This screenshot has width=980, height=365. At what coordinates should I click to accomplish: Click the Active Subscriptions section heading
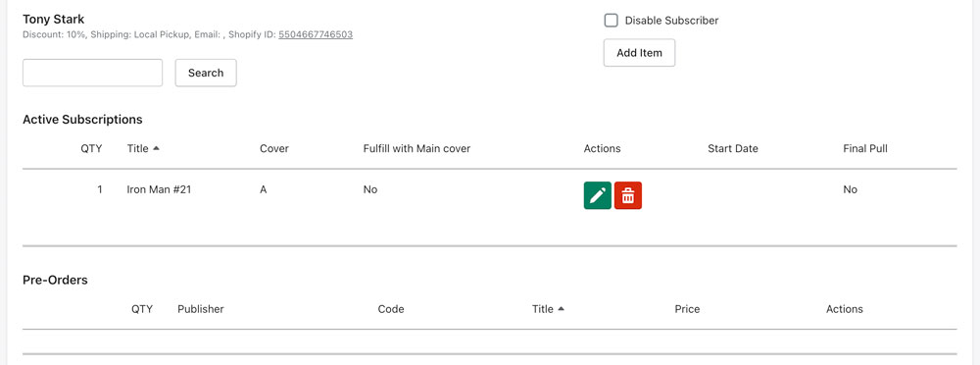(x=82, y=119)
